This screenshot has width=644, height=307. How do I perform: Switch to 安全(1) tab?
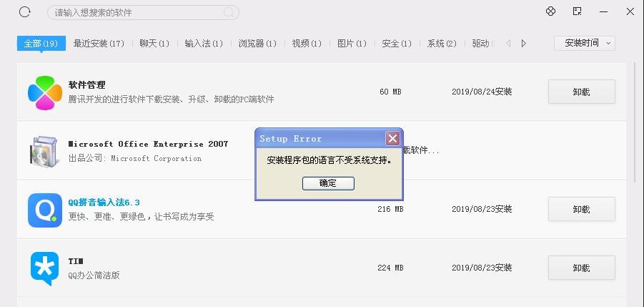(397, 43)
